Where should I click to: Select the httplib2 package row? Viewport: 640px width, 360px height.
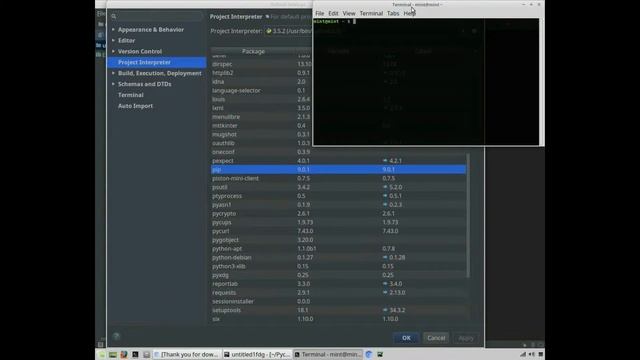tap(262, 73)
